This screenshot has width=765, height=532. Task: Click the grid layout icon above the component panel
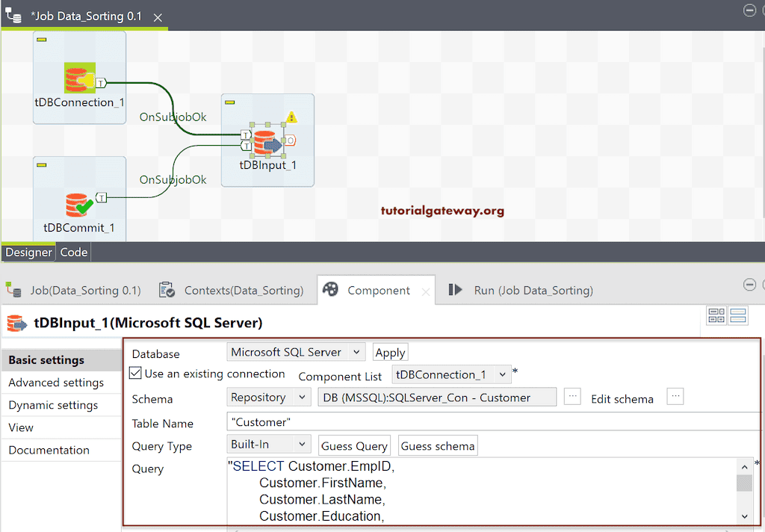tap(716, 315)
